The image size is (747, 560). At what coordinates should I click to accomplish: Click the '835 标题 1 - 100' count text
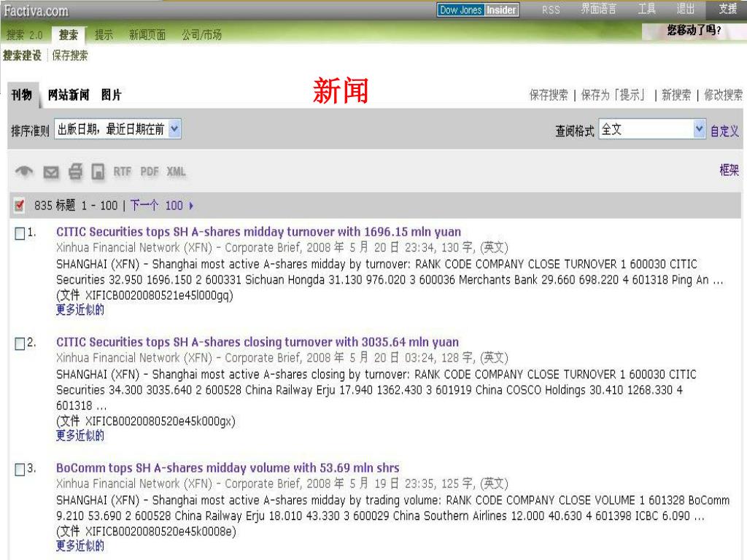pos(76,206)
